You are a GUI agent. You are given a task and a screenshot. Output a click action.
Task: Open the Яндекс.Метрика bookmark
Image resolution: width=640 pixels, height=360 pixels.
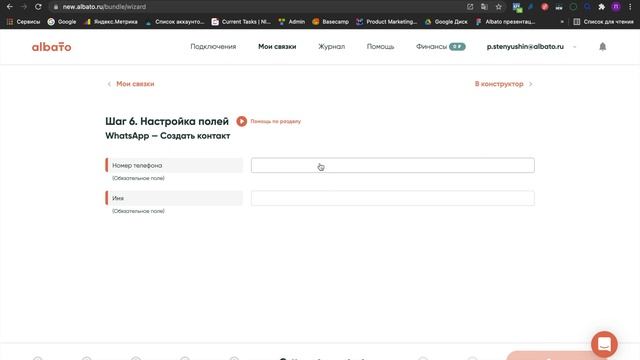pyautogui.click(x=111, y=22)
